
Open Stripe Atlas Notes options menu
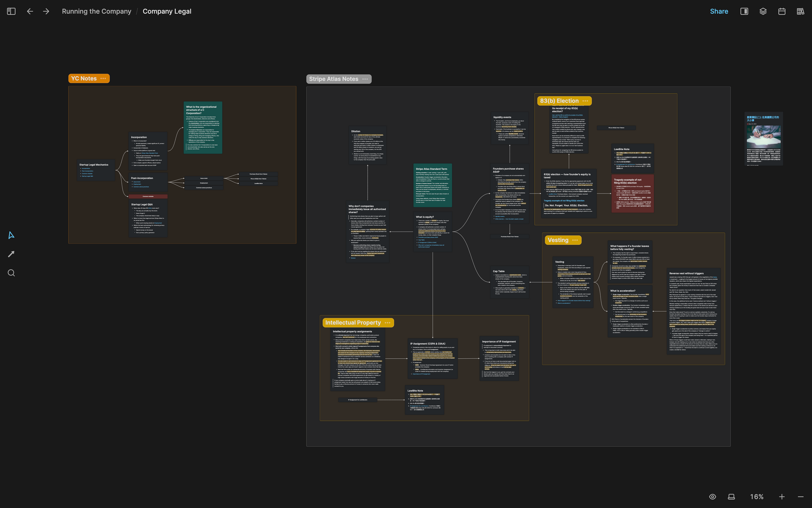coord(365,79)
